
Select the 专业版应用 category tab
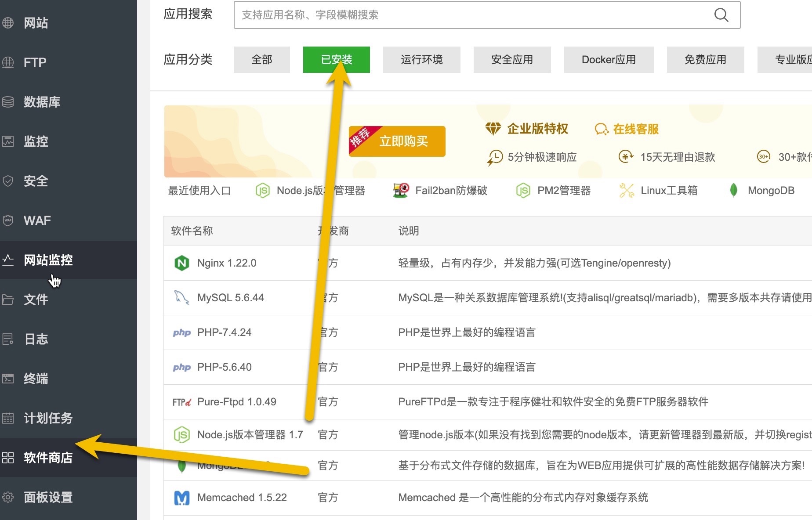[785, 60]
